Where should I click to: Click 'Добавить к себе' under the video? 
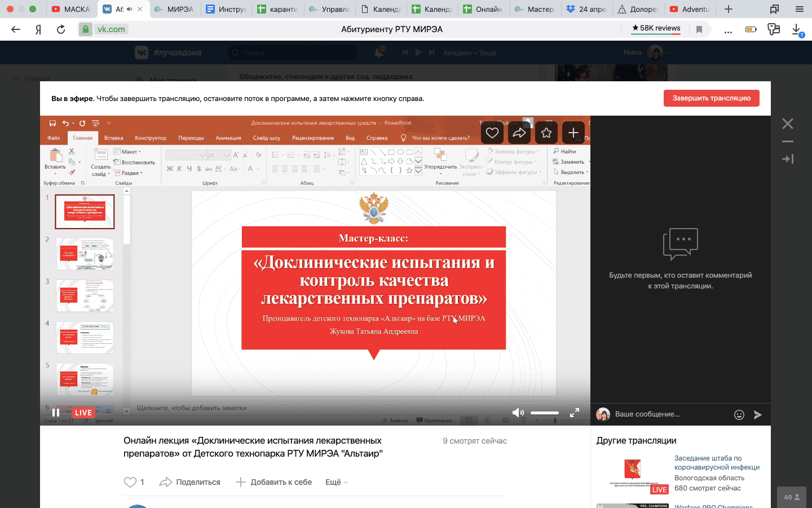click(273, 482)
